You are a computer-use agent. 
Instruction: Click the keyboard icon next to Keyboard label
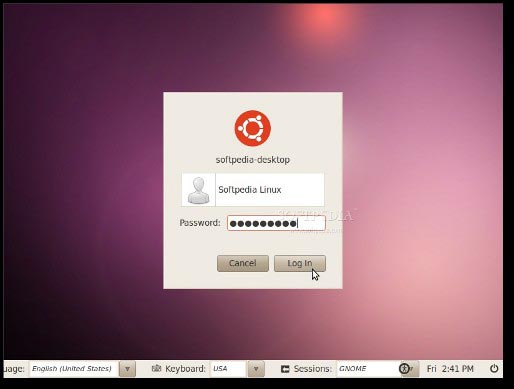pos(156,368)
